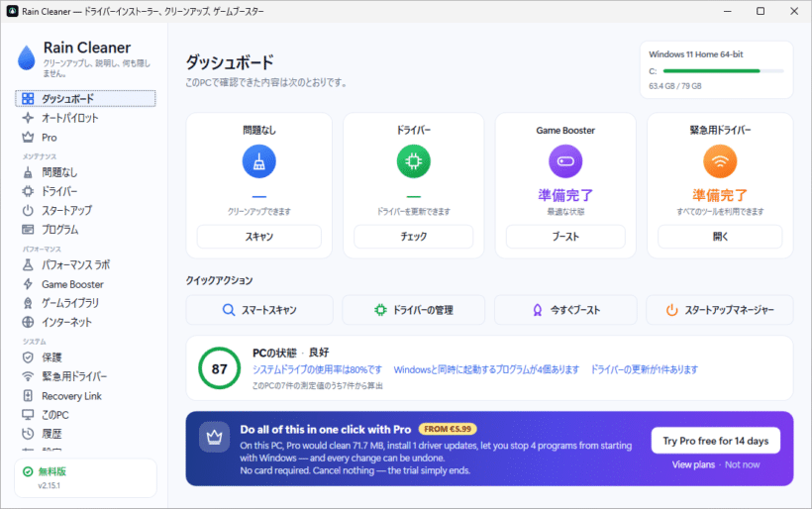Click the Windows 11 Home 64-bit text
The height and width of the screenshot is (509, 812).
tap(695, 54)
